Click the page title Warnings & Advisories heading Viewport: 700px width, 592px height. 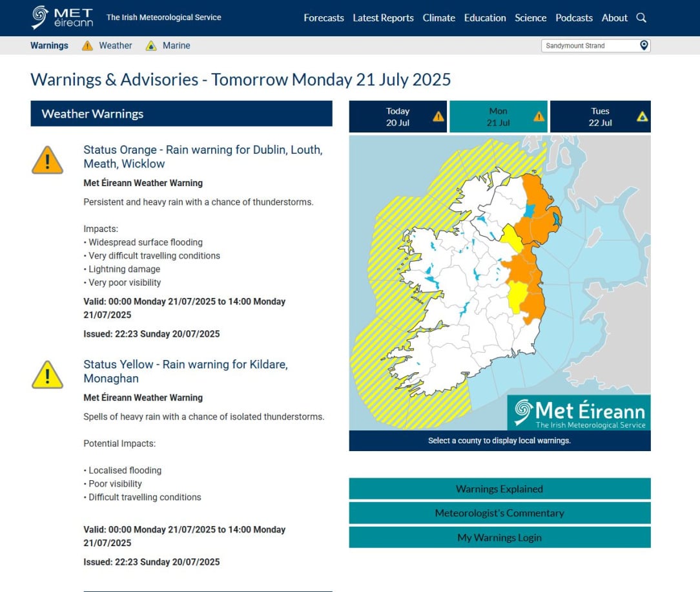coord(241,79)
